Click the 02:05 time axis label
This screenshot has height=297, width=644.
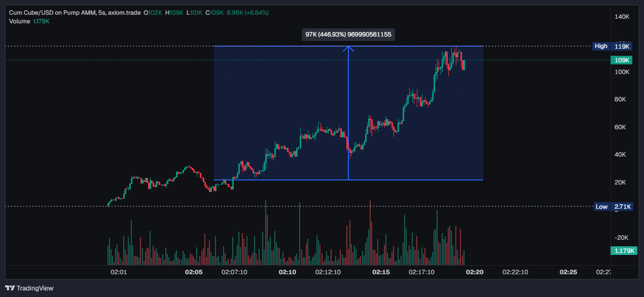(x=193, y=272)
